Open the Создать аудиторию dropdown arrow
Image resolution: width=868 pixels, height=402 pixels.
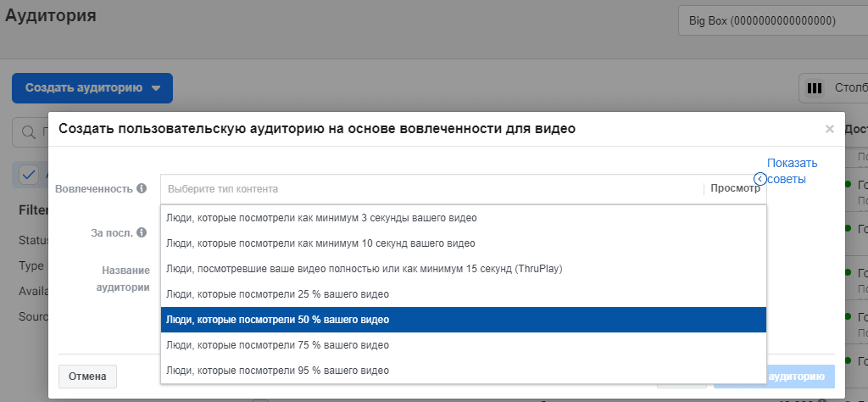coord(156,88)
